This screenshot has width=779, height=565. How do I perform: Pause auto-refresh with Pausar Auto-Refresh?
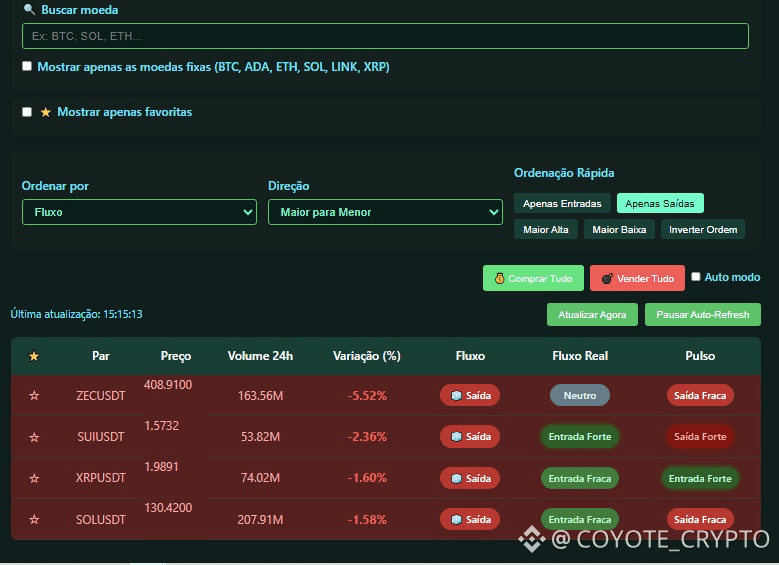[702, 315]
